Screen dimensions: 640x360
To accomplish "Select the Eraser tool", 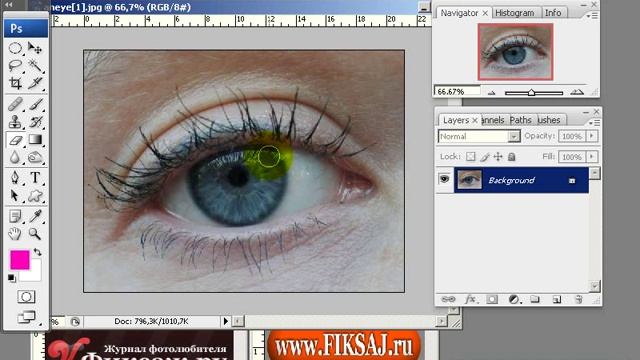I will pyautogui.click(x=15, y=140).
